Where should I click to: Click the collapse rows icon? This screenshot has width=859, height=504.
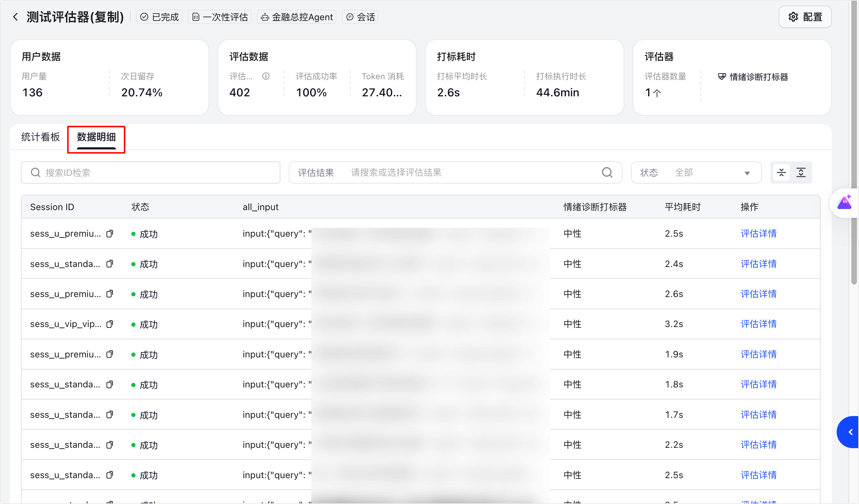[781, 172]
